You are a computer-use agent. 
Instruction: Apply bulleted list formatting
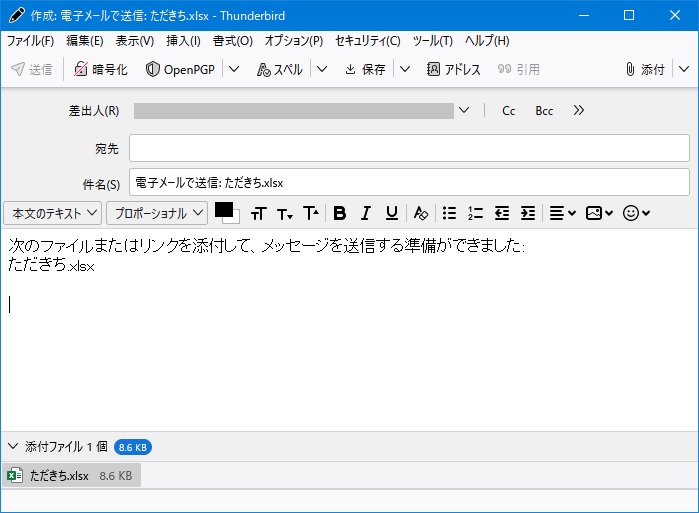[x=450, y=213]
